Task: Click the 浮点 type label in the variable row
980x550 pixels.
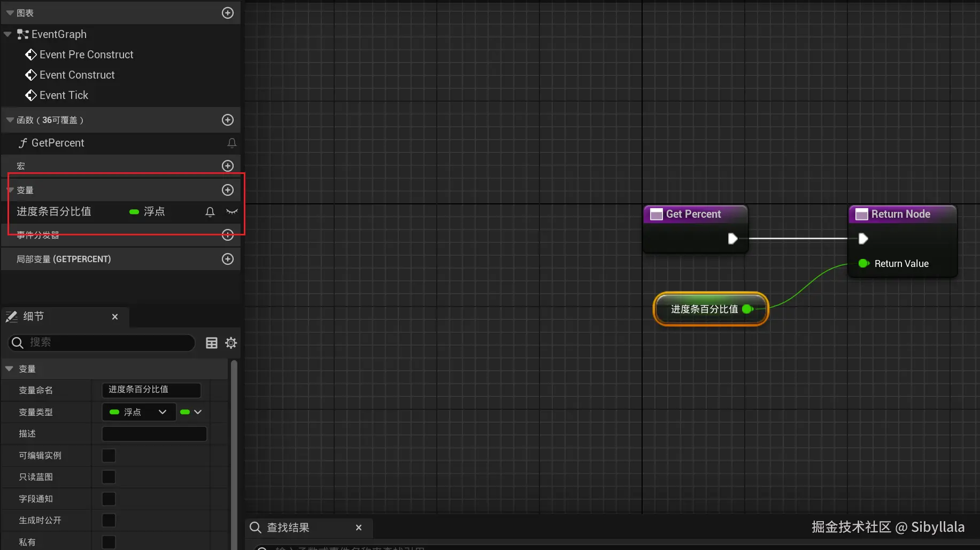Action: coord(155,212)
